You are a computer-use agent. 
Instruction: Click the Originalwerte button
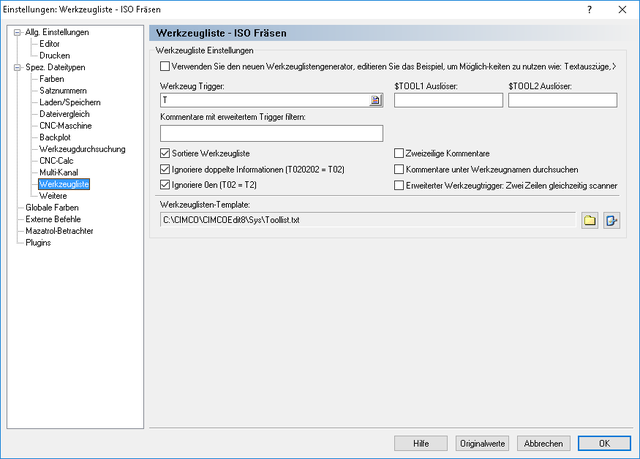pos(482,443)
